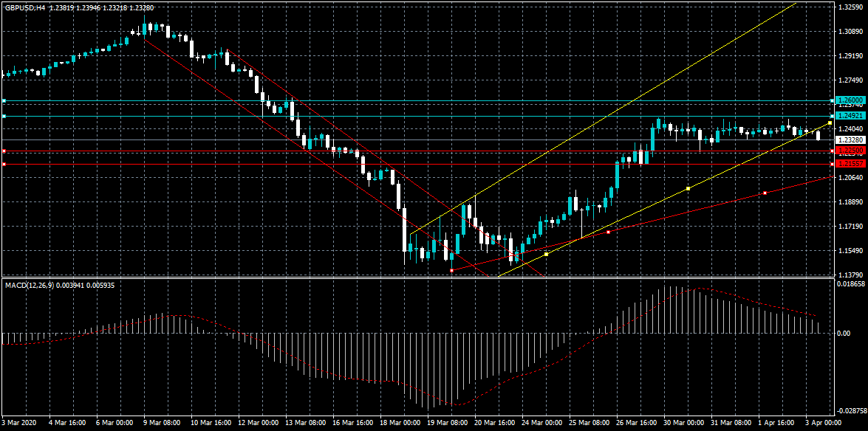Image resolution: width=868 pixels, height=431 pixels.
Task: Select left handle of the 1.21557 red line
Action: click(4, 165)
